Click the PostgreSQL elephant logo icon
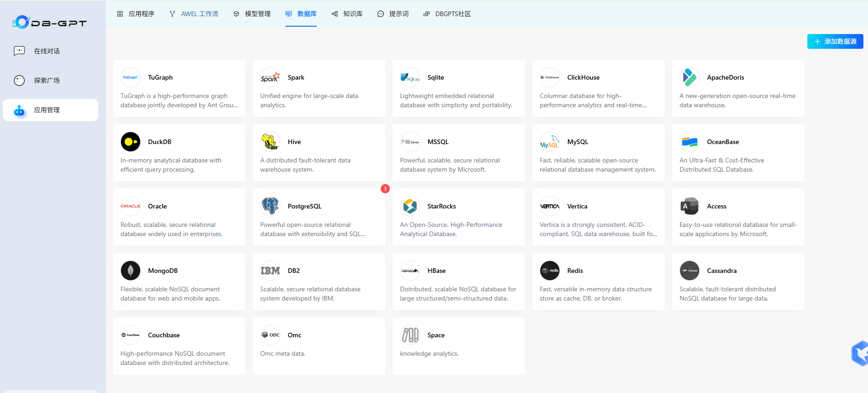The image size is (868, 393). tap(270, 206)
